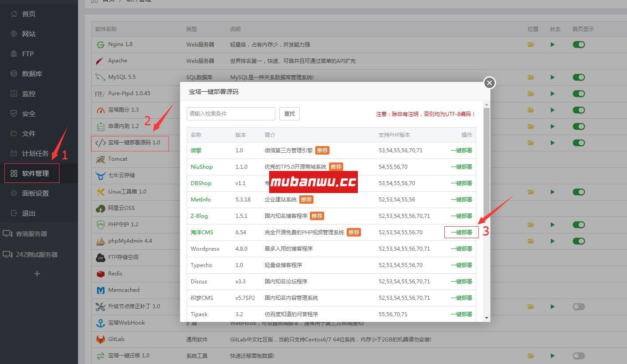Image resolution: width=627 pixels, height=364 pixels.
Task: Click the Nginx 1.8 status play icon
Action: 553,44
